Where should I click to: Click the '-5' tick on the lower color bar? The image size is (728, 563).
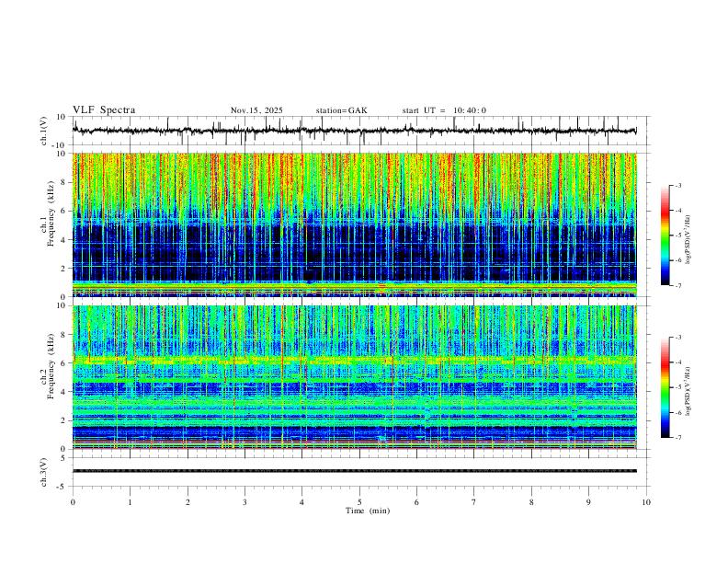[678, 387]
